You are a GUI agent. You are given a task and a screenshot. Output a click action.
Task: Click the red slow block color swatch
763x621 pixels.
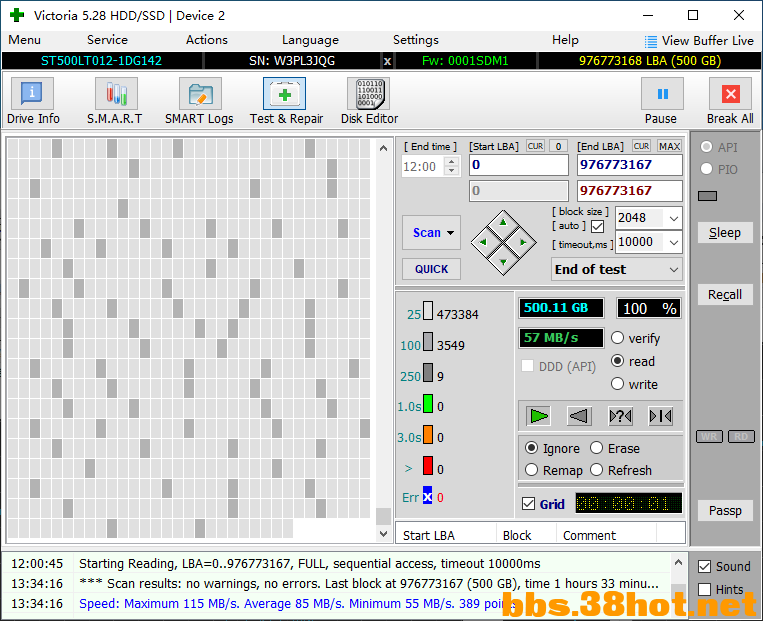[x=428, y=466]
